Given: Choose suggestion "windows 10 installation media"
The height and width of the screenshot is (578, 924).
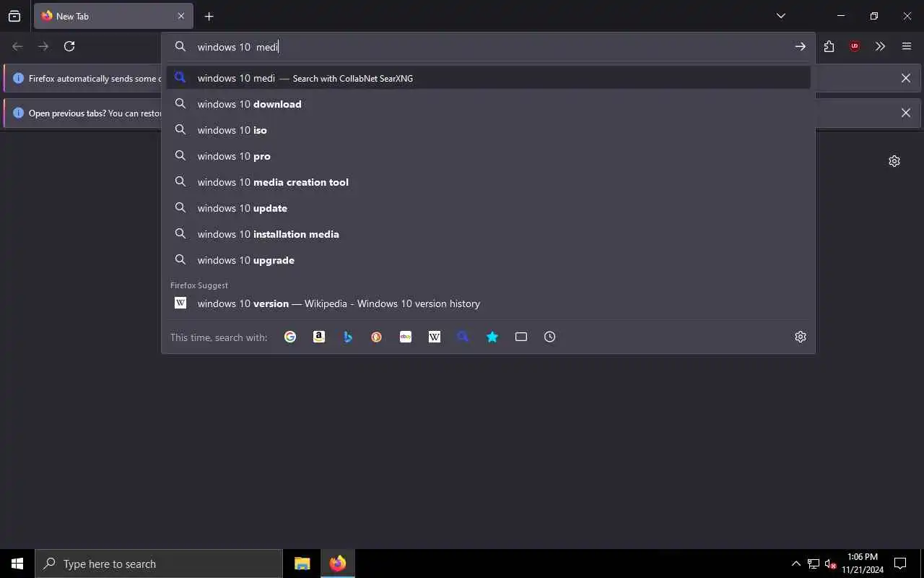Looking at the screenshot, I should click(488, 234).
